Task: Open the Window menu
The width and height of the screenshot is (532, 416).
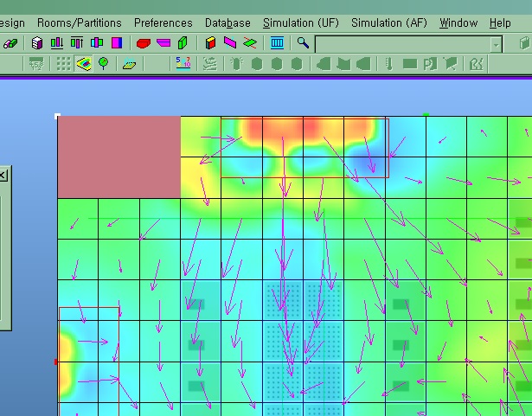Action: 458,22
